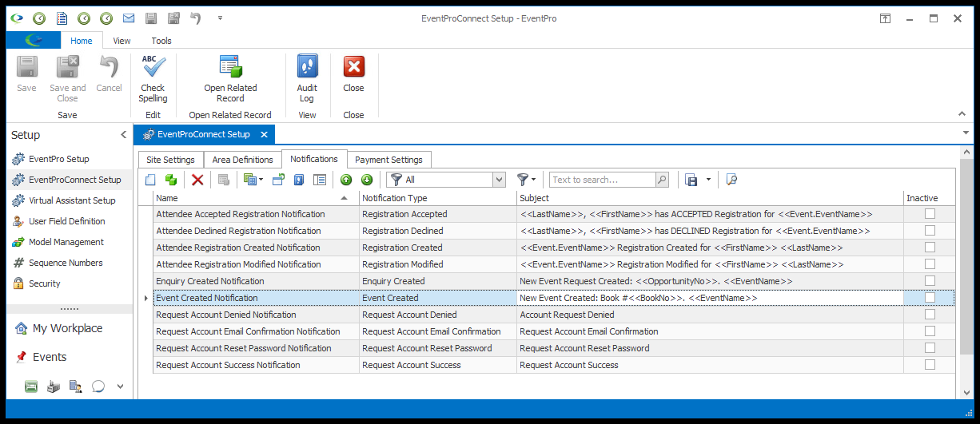This screenshot has height=424, width=980.
Task: Click the red X delete icon in grid toolbar
Action: pyautogui.click(x=197, y=180)
